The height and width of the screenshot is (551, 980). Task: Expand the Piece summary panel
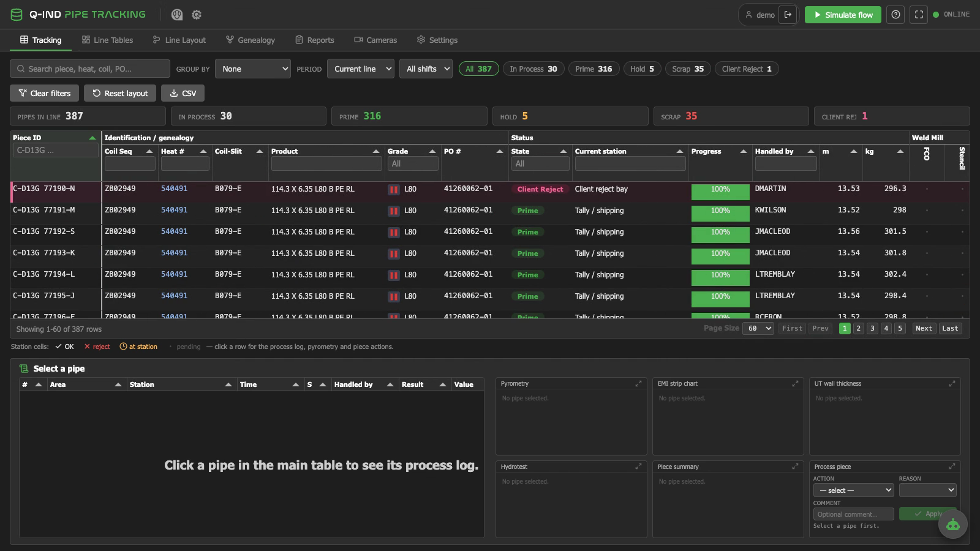[x=795, y=467]
